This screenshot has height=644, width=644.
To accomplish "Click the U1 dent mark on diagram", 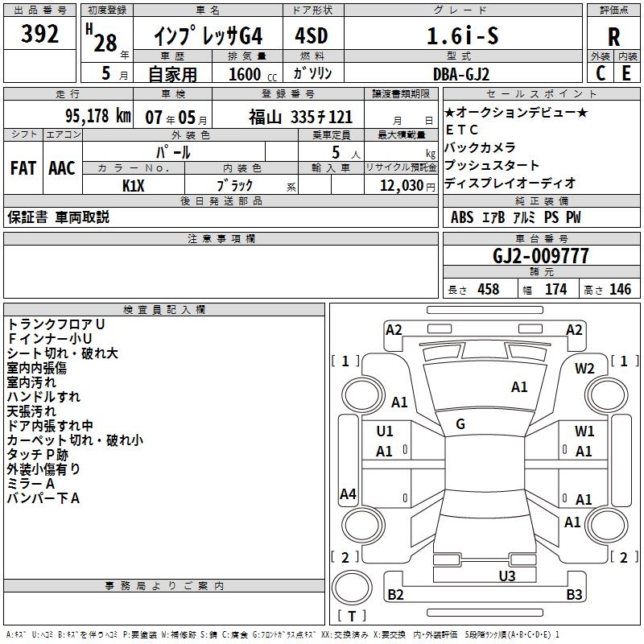I will (385, 431).
